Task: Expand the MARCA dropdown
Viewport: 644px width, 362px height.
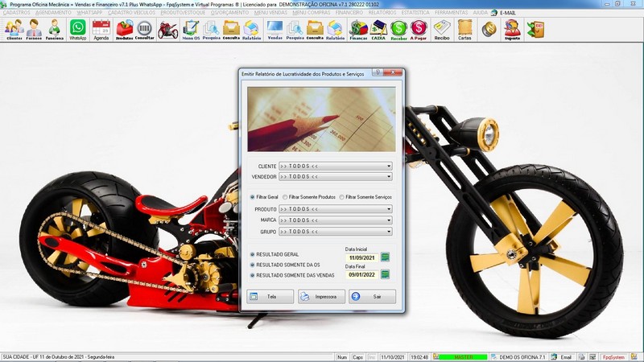Action: click(389, 220)
